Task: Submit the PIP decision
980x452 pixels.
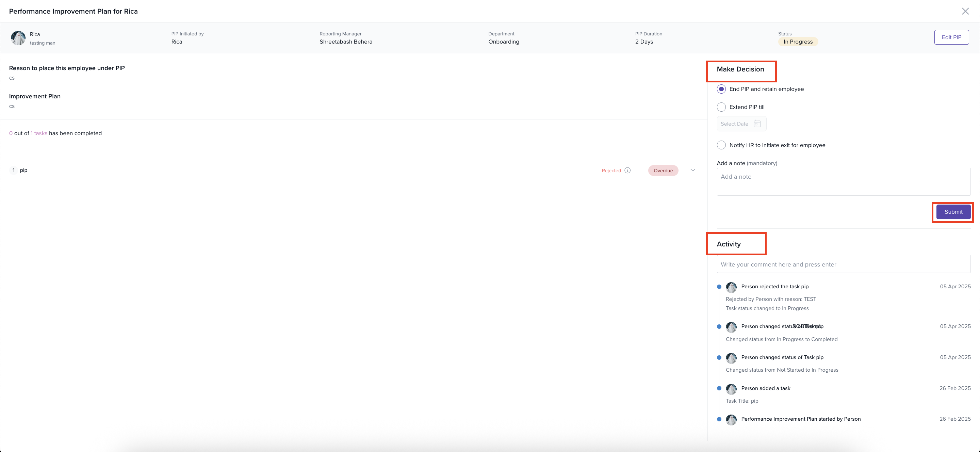Action: pos(952,212)
